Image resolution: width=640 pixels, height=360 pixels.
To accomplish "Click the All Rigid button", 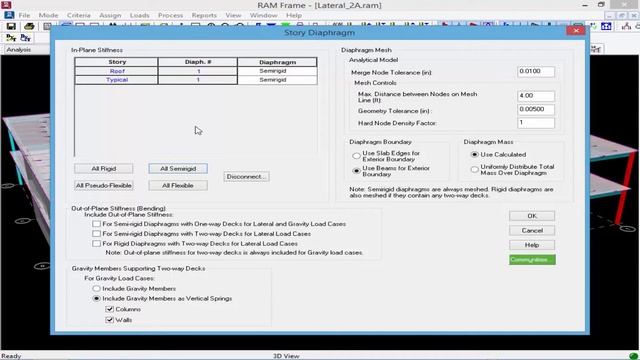I will [x=104, y=169].
